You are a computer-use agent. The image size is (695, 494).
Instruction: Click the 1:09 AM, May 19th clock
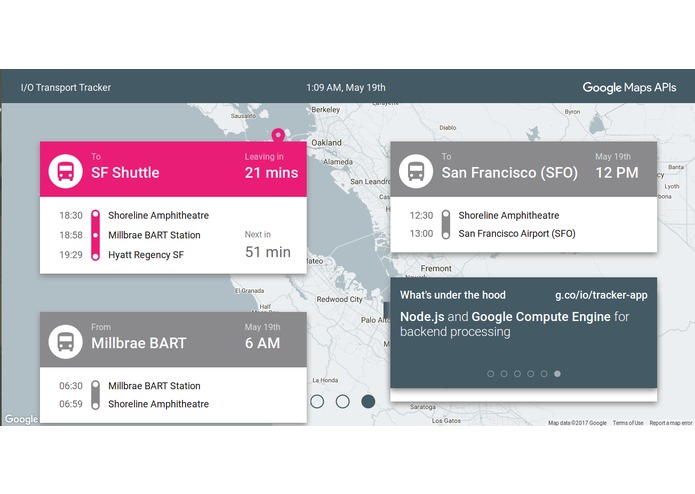pyautogui.click(x=346, y=87)
